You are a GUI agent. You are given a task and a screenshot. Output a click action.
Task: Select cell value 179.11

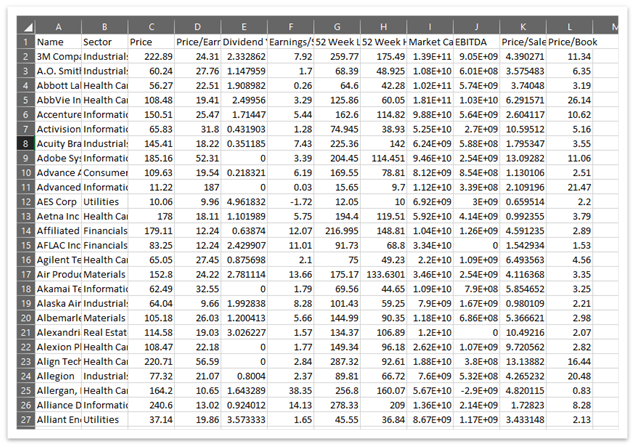[x=151, y=231]
